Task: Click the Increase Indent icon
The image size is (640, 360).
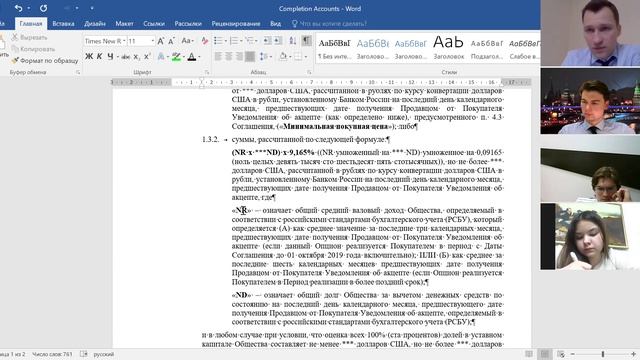Action: point(278,40)
